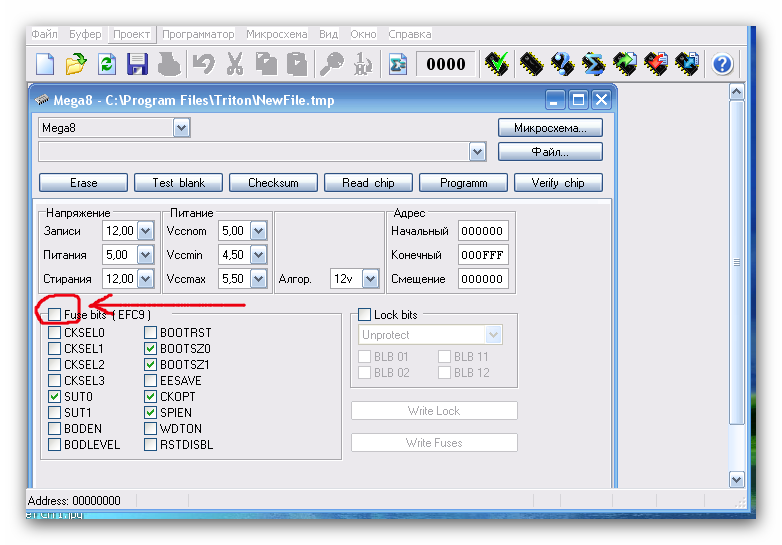This screenshot has height=545, width=782.
Task: Click the paste clipboard icon
Action: coord(297,64)
